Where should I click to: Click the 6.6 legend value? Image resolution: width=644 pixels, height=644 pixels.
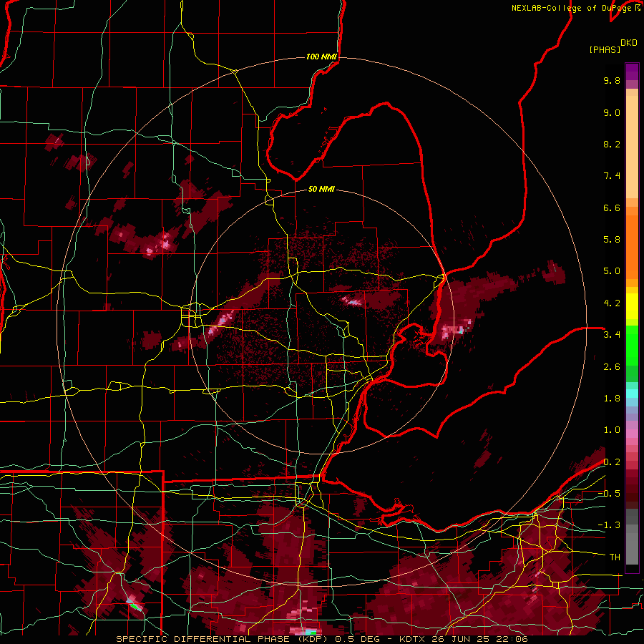[612, 208]
